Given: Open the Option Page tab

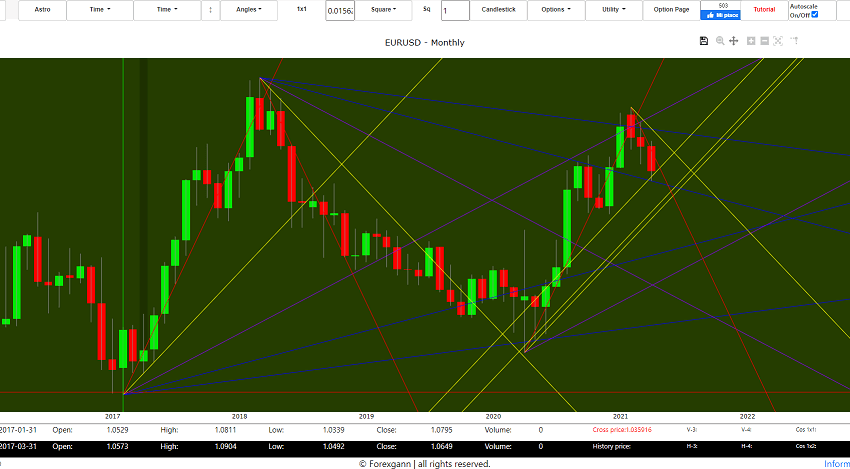Looking at the screenshot, I should 671,10.
